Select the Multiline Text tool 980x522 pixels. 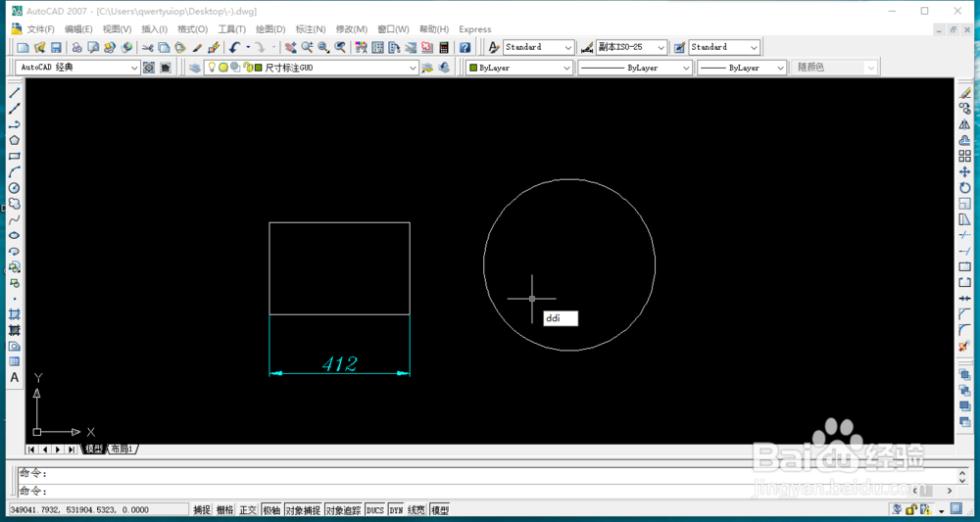[x=15, y=377]
